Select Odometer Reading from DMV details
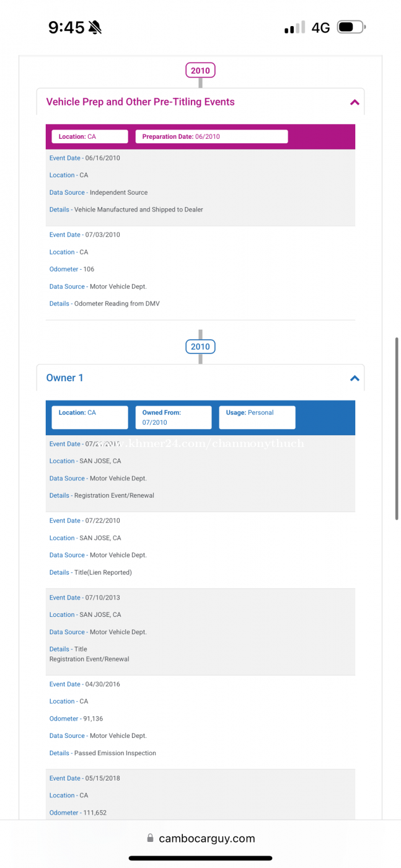 click(x=105, y=304)
